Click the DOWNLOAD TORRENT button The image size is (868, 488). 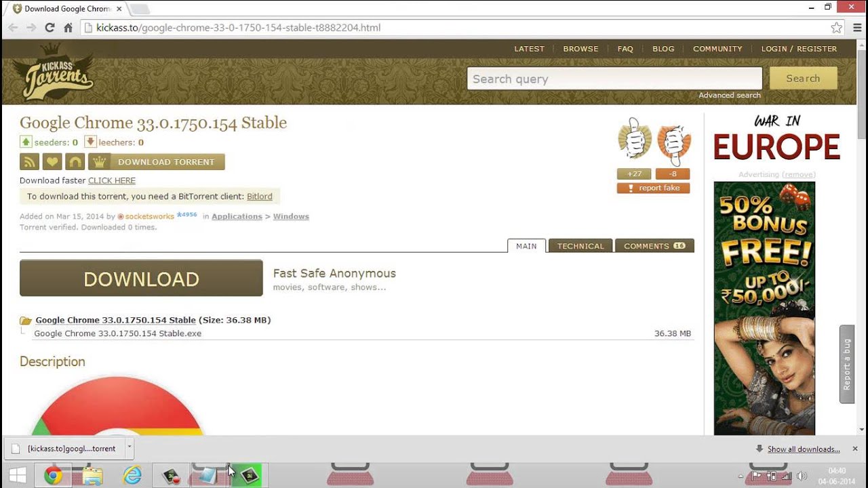157,162
